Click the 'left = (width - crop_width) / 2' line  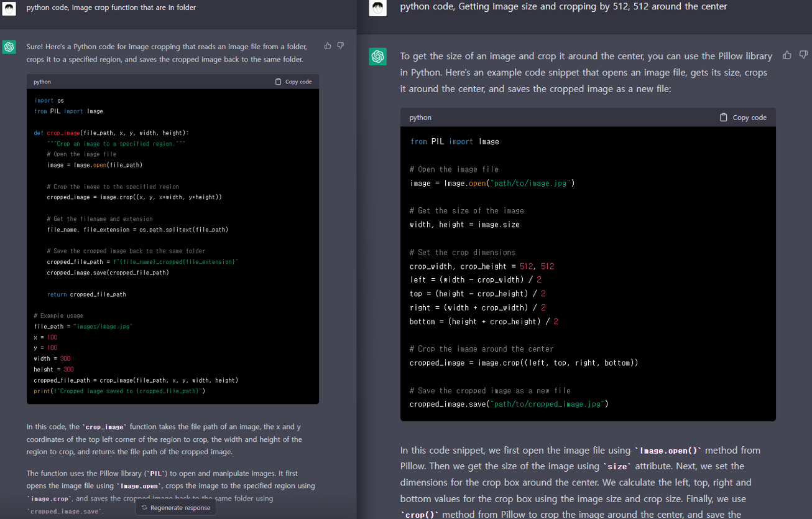click(x=476, y=280)
